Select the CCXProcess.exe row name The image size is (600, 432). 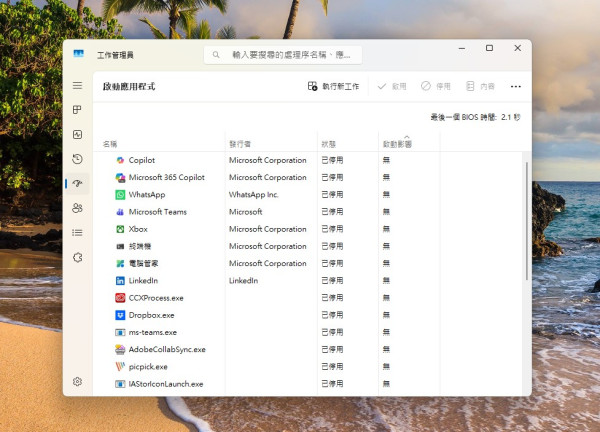coord(156,298)
